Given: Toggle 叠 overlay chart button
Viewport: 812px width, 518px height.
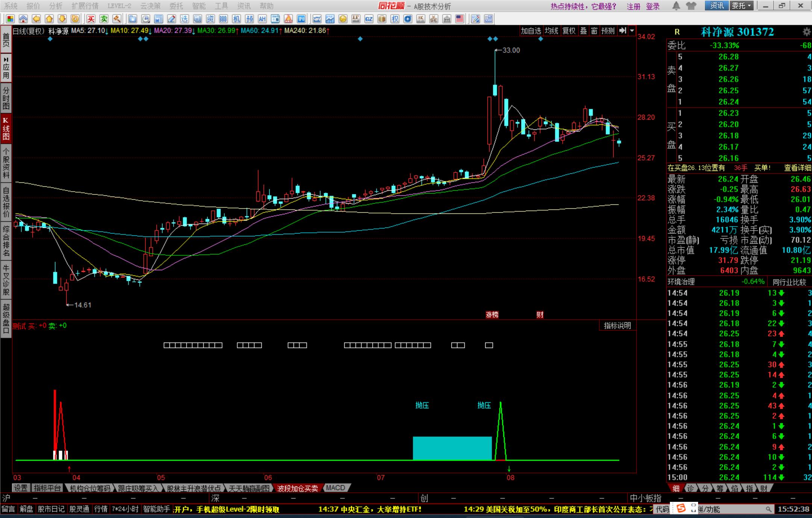Looking at the screenshot, I should (583, 31).
